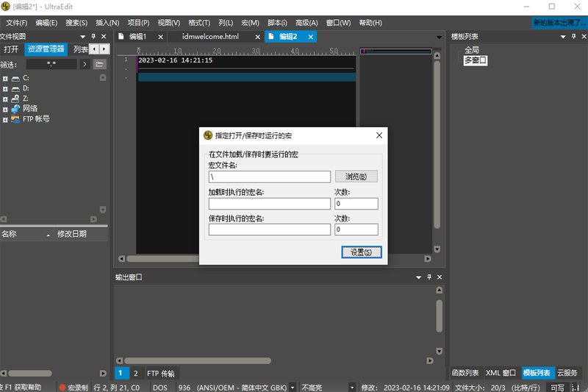The width and height of the screenshot is (588, 392).
Task: Close the 编辑1 document tab
Action: (x=157, y=36)
